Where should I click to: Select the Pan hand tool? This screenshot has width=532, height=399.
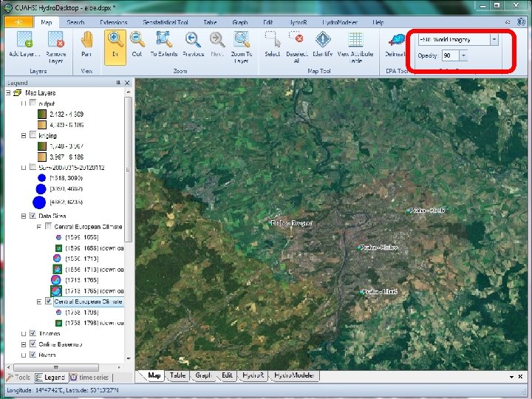86,41
